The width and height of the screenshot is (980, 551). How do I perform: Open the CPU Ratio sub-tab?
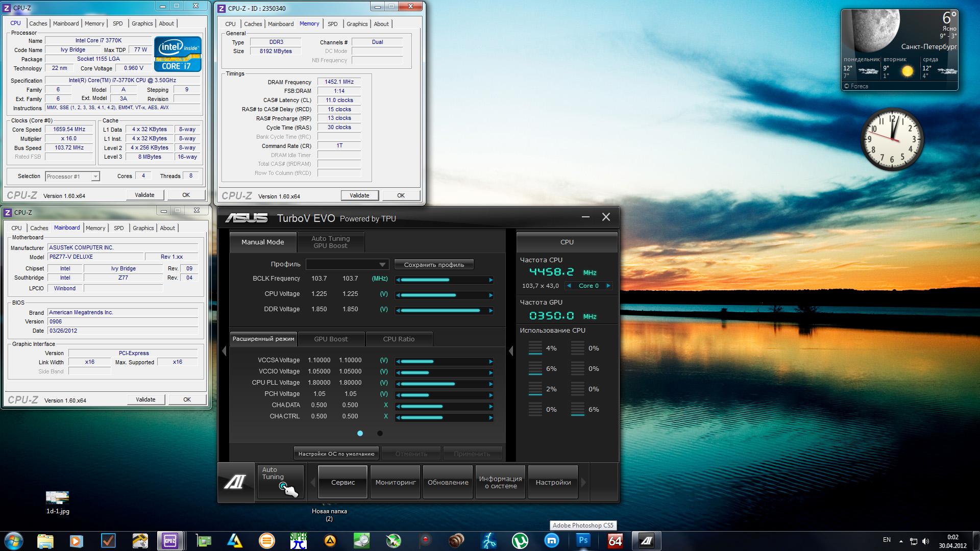click(399, 339)
